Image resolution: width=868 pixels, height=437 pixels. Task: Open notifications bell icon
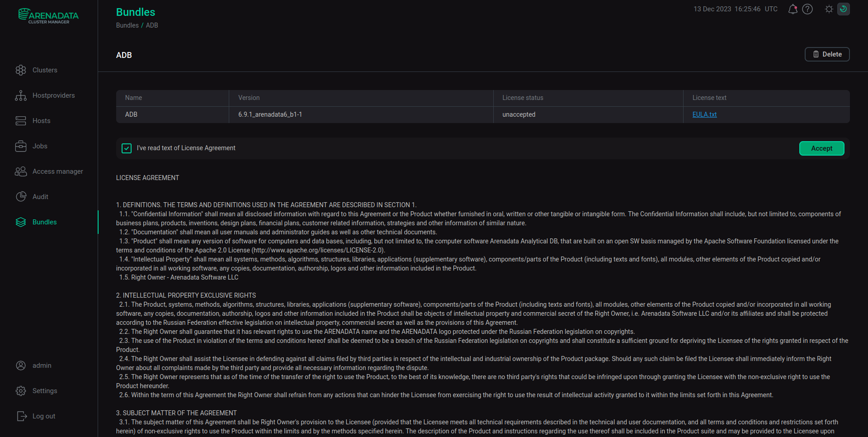coord(793,9)
